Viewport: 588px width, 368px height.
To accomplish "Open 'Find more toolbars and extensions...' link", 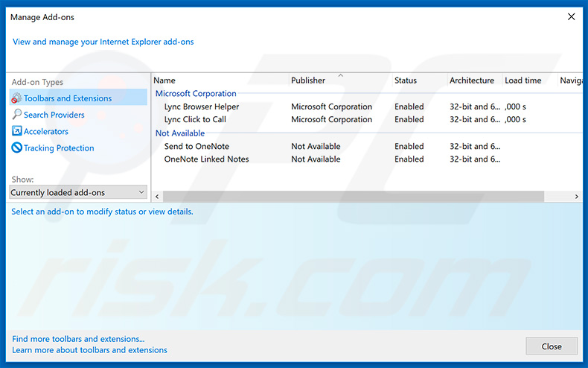I will pyautogui.click(x=78, y=339).
